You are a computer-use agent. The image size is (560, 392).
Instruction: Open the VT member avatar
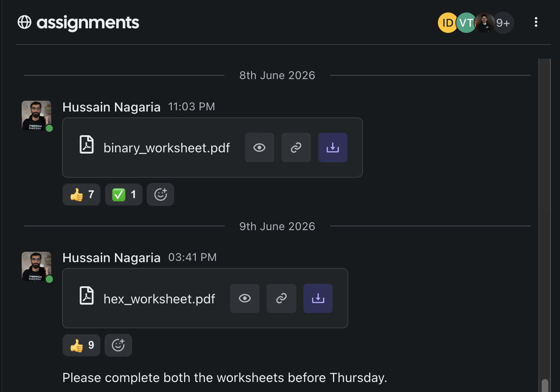coord(466,22)
